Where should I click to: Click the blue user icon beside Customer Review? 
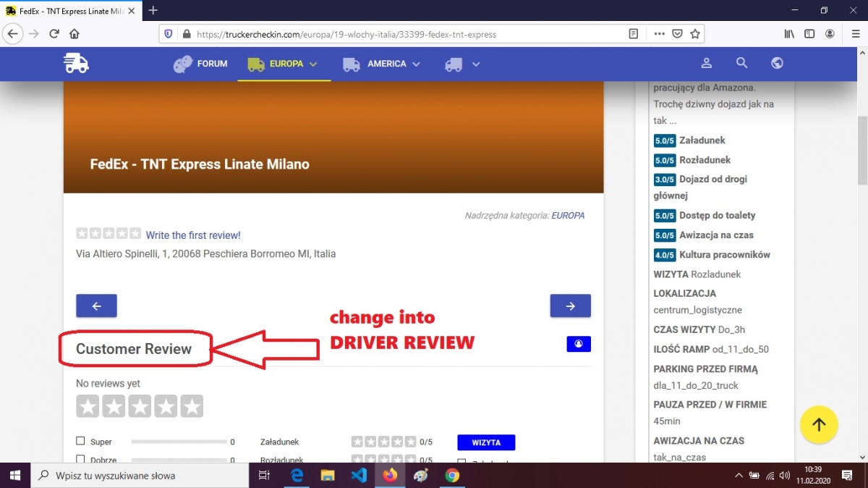click(x=578, y=345)
